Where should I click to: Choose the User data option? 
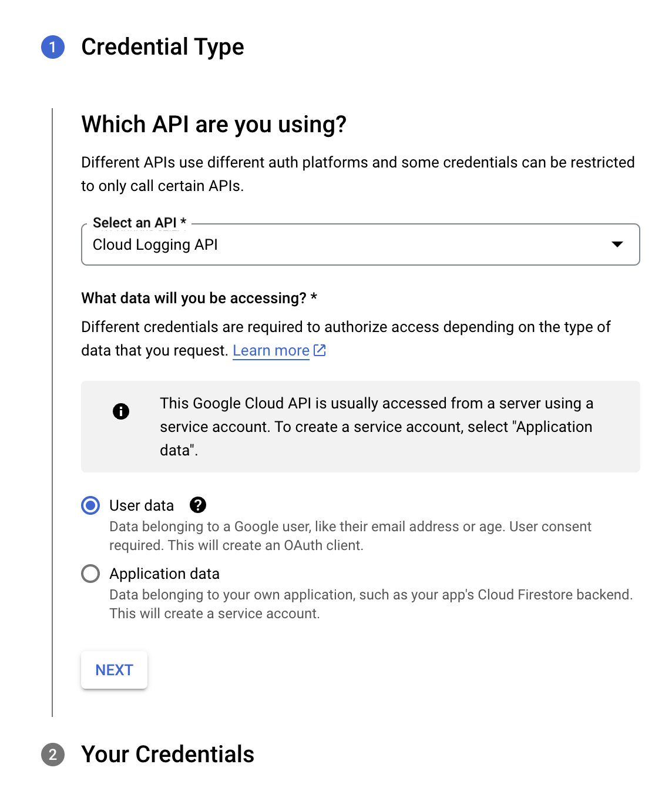(90, 505)
